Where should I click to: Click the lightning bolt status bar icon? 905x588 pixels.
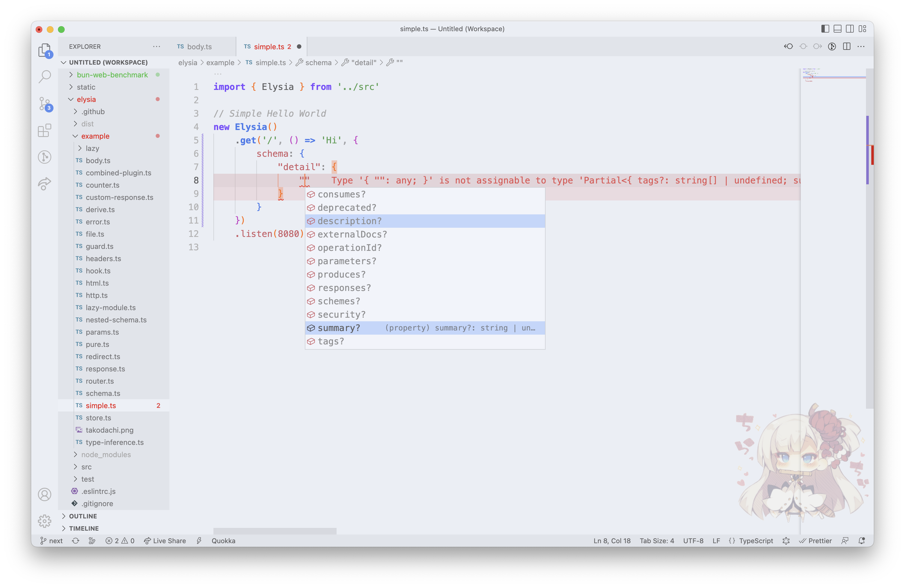click(x=199, y=540)
